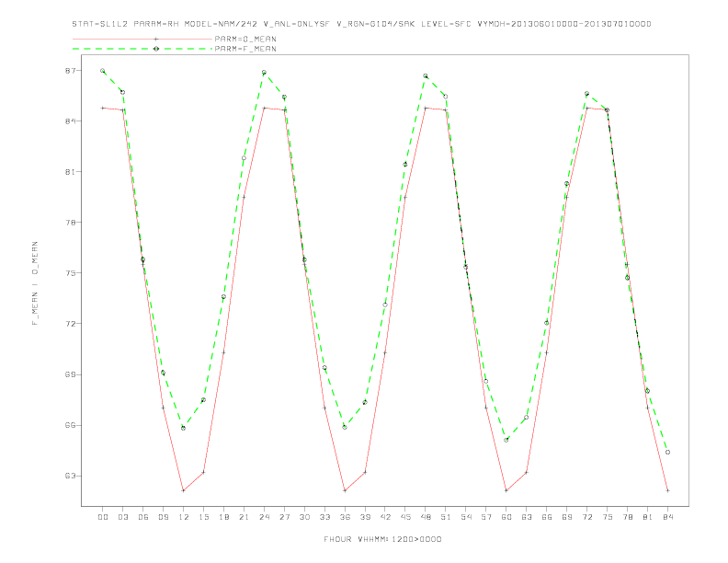
Task: Click y-axis tick label 72
Action: pos(70,324)
